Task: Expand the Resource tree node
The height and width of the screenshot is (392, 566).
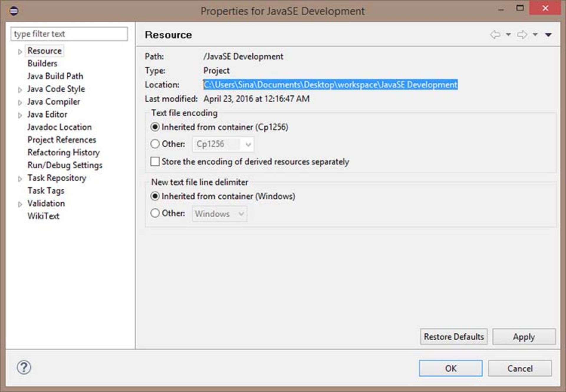Action: [x=20, y=52]
